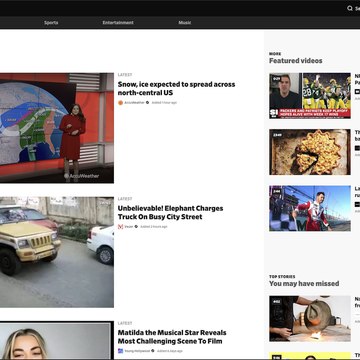Click the "TOP STORIES" label
This screenshot has width=360, height=360.
(x=282, y=277)
